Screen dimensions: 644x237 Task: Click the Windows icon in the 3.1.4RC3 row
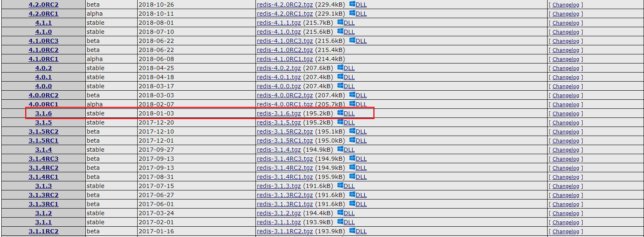point(352,158)
